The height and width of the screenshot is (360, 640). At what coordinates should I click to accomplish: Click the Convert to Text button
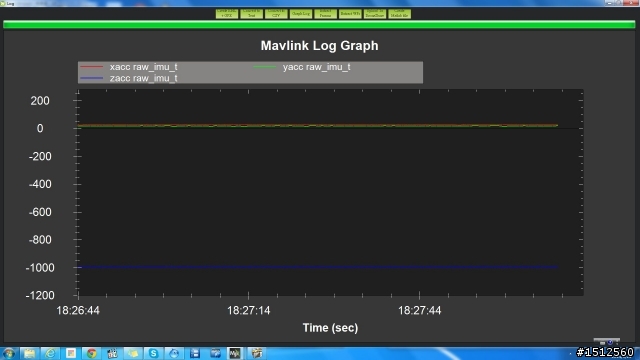click(251, 14)
